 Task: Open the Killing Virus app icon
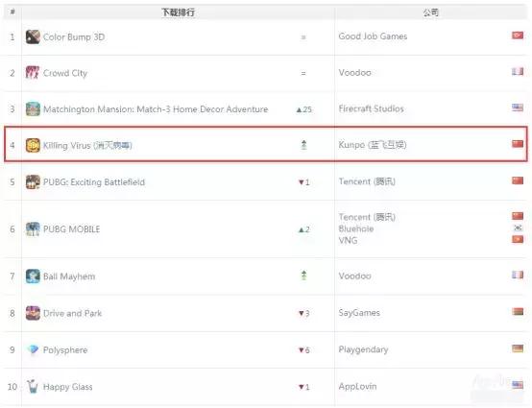[x=33, y=146]
